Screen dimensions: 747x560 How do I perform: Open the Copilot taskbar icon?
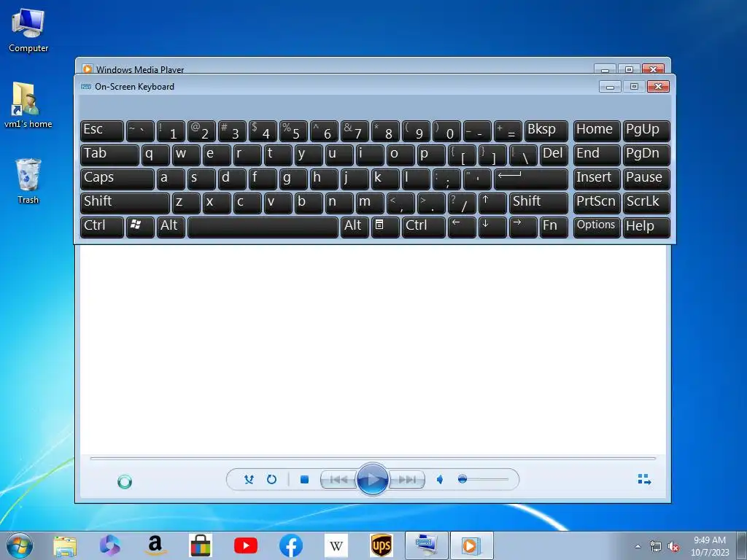110,545
